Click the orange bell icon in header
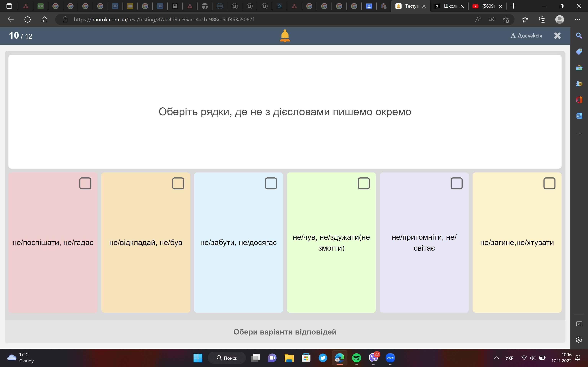The height and width of the screenshot is (367, 588). point(285,36)
